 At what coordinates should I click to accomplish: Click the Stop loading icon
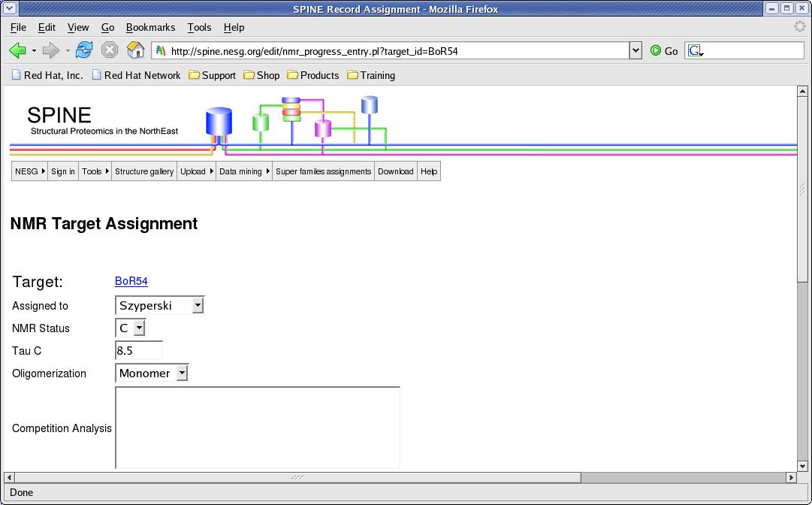tap(110, 50)
